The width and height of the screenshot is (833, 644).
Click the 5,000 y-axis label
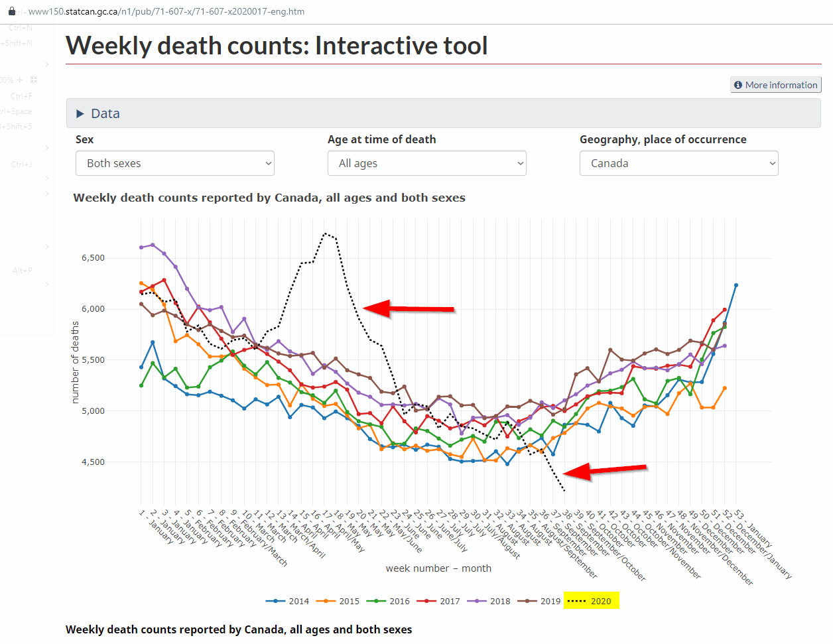tap(93, 411)
